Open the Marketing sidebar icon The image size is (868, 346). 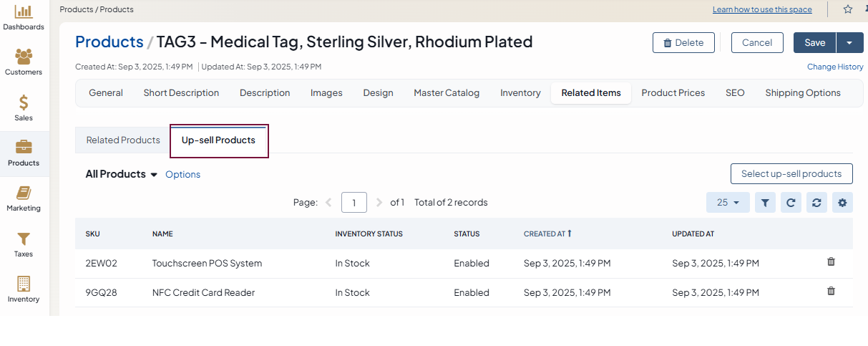click(24, 194)
